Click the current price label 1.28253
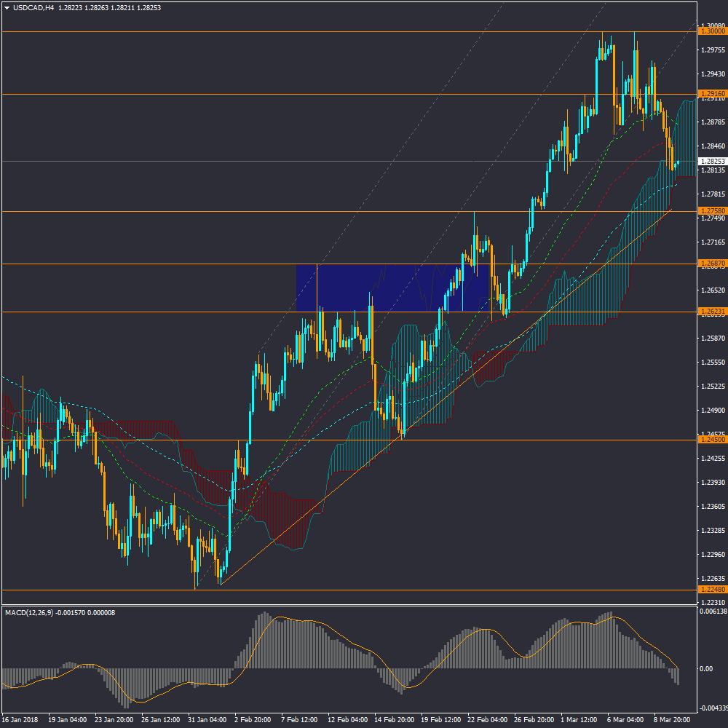Image resolution: width=728 pixels, height=728 pixels. coord(712,161)
